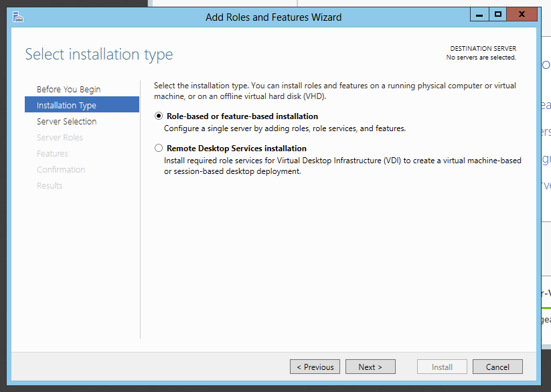
Task: Close the wizard with the red X
Action: pyautogui.click(x=522, y=14)
